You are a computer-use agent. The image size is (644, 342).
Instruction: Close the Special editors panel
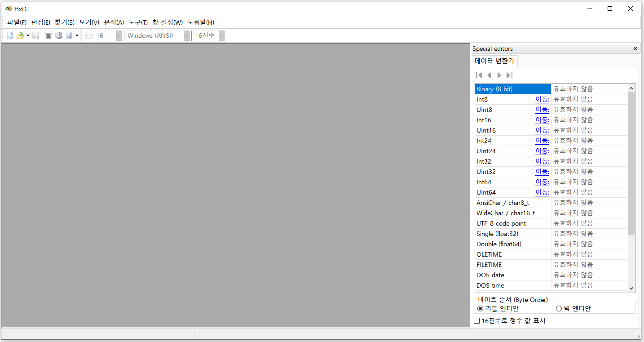635,49
